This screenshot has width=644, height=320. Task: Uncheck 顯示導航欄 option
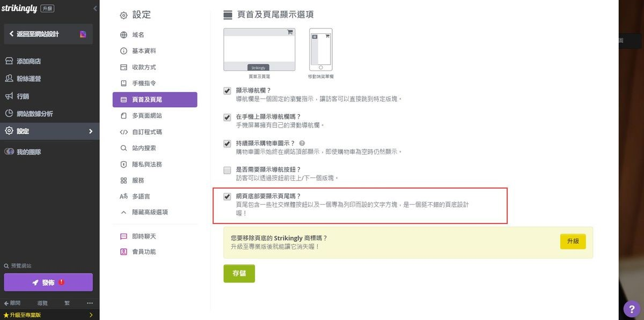tap(227, 91)
